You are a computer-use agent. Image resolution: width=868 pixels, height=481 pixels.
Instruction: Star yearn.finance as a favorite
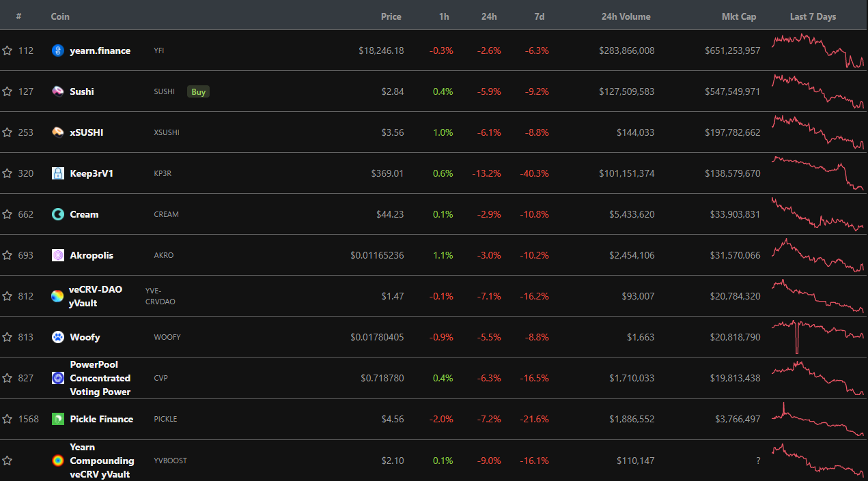click(7, 50)
